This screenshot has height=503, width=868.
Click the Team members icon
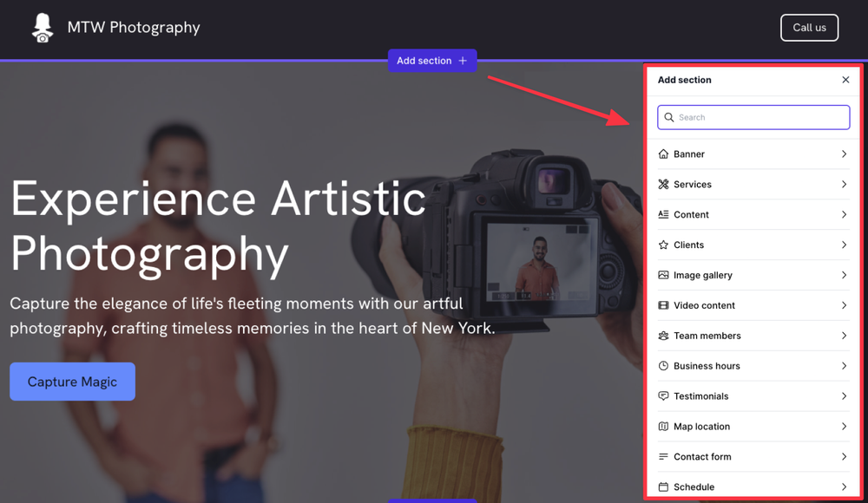tap(665, 336)
